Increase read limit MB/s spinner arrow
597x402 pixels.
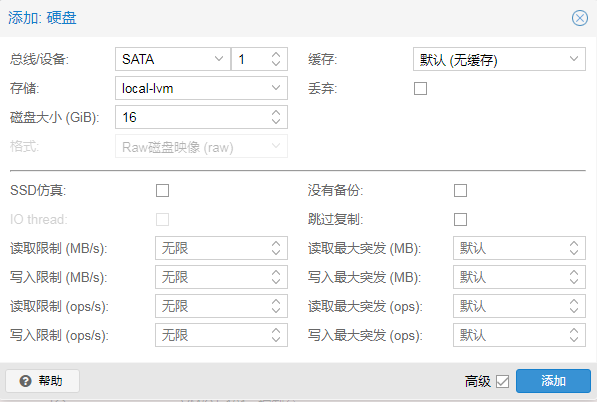[276, 244]
